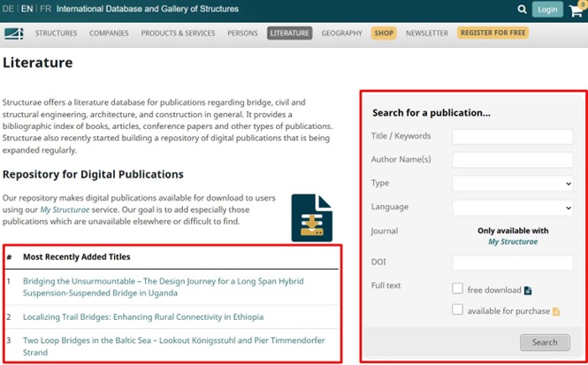Click the Register for Free button
Viewport: 588px width, 365px height.
493,34
